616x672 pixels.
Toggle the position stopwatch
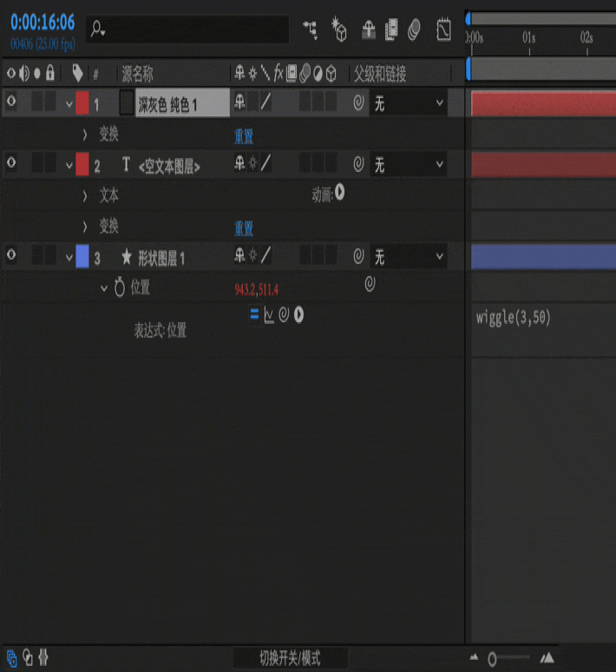120,287
